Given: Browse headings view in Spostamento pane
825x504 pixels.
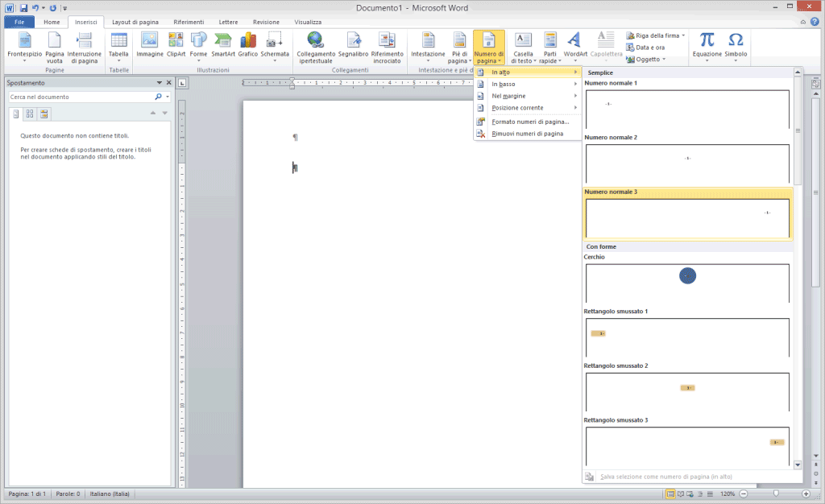Looking at the screenshot, I should [16, 114].
